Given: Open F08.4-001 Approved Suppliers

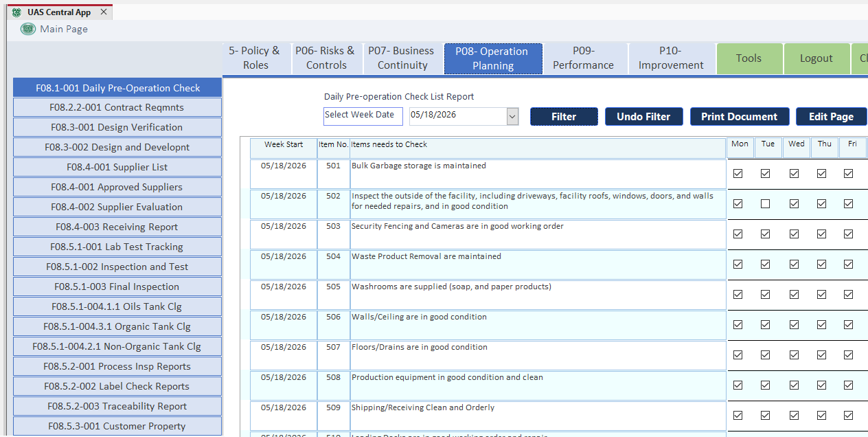Looking at the screenshot, I should [117, 187].
